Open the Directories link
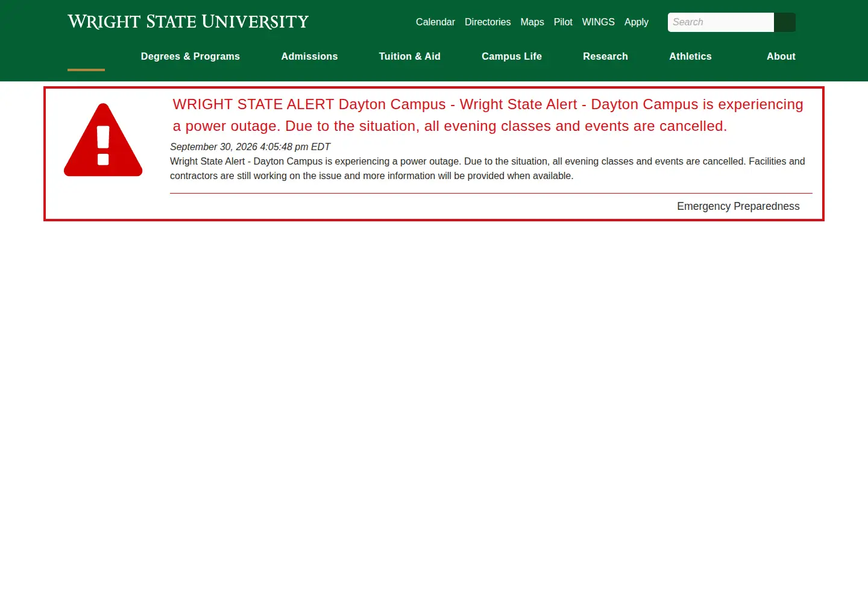This screenshot has height=603, width=868. 488,22
